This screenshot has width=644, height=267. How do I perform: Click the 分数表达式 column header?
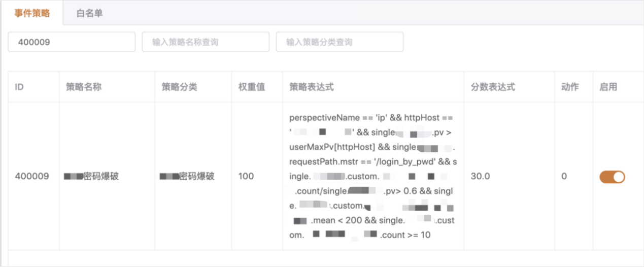click(493, 87)
